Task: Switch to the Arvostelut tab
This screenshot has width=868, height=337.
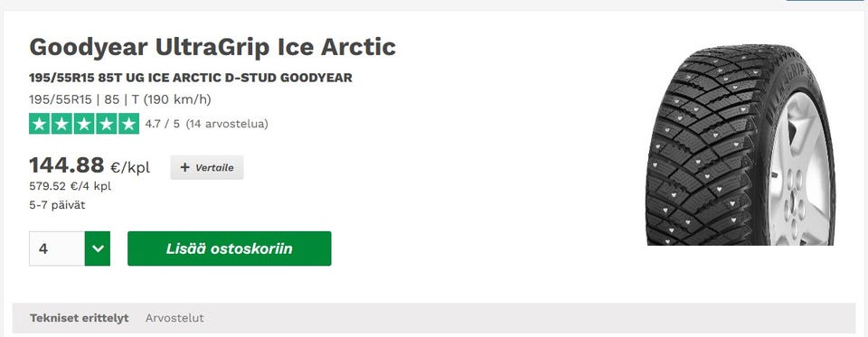Action: tap(175, 318)
